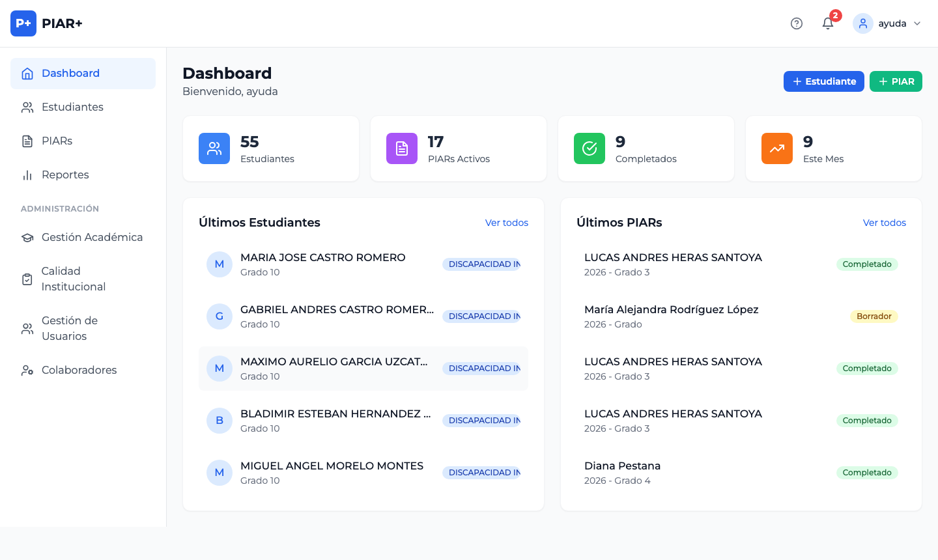This screenshot has width=938, height=560.
Task: Click the green Completados checkmark icon
Action: tap(590, 148)
